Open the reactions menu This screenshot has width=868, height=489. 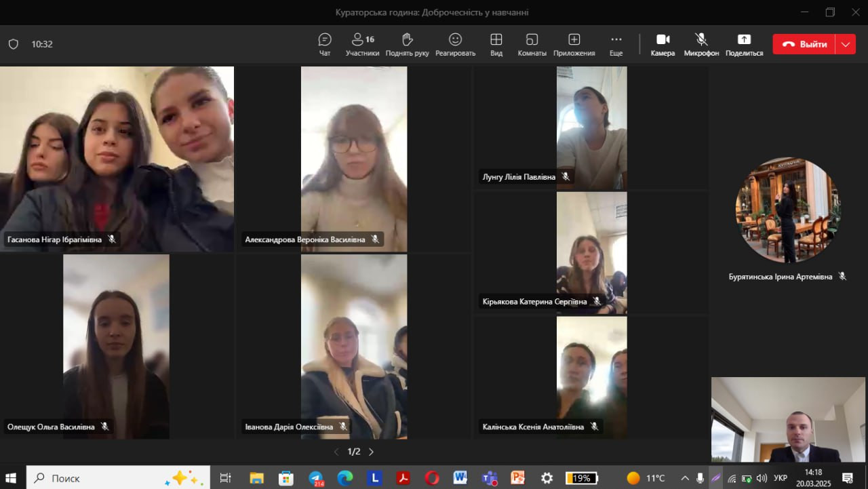[x=456, y=44]
